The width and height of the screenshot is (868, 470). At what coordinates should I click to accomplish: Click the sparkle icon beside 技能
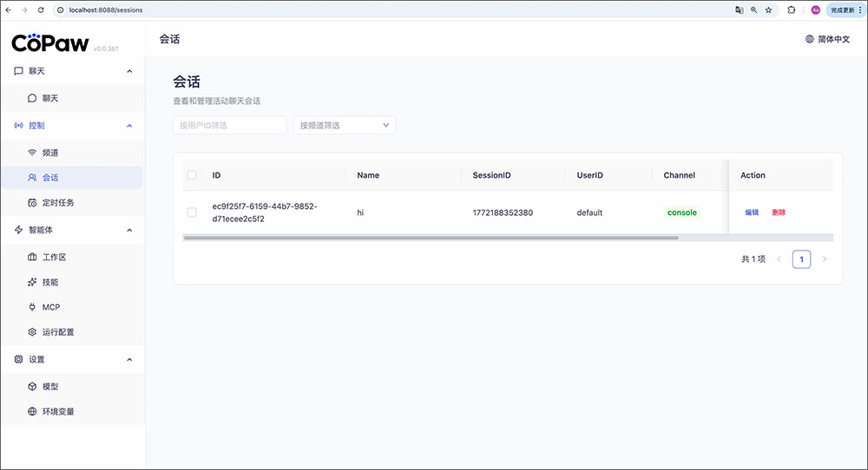pos(32,282)
